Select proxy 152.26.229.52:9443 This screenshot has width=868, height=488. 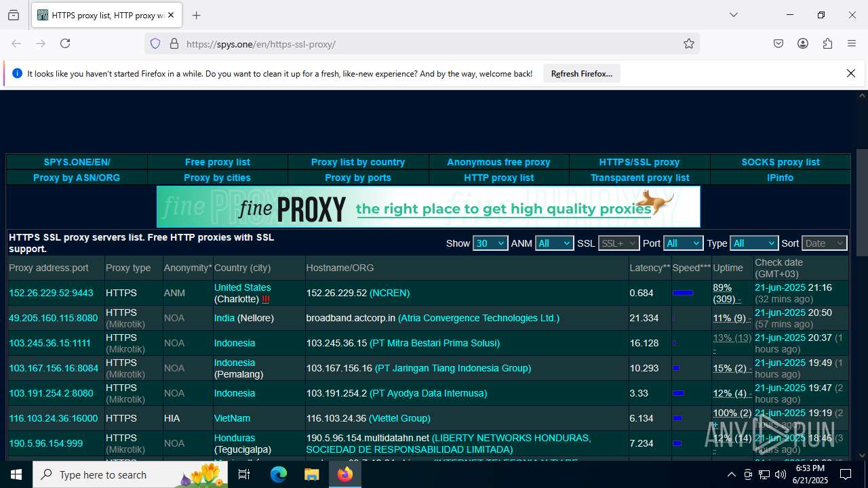(x=51, y=293)
